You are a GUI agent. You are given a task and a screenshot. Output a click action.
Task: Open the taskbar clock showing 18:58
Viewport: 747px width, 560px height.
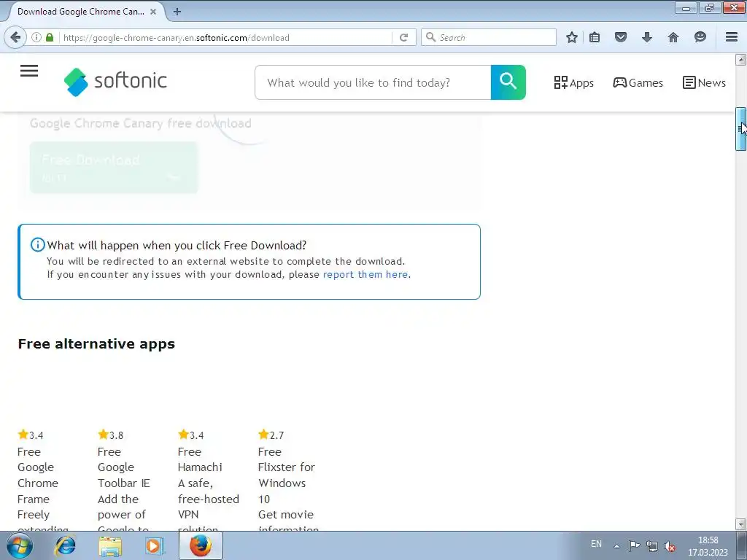click(x=708, y=546)
